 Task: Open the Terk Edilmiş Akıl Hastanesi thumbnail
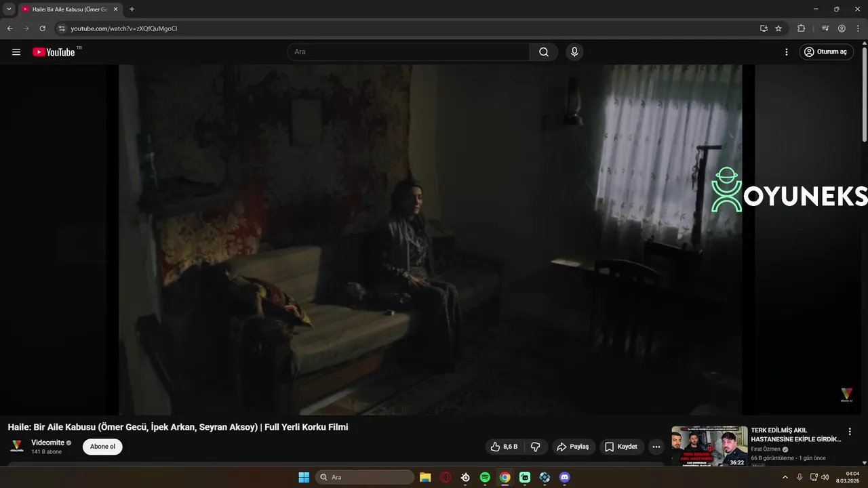709,446
